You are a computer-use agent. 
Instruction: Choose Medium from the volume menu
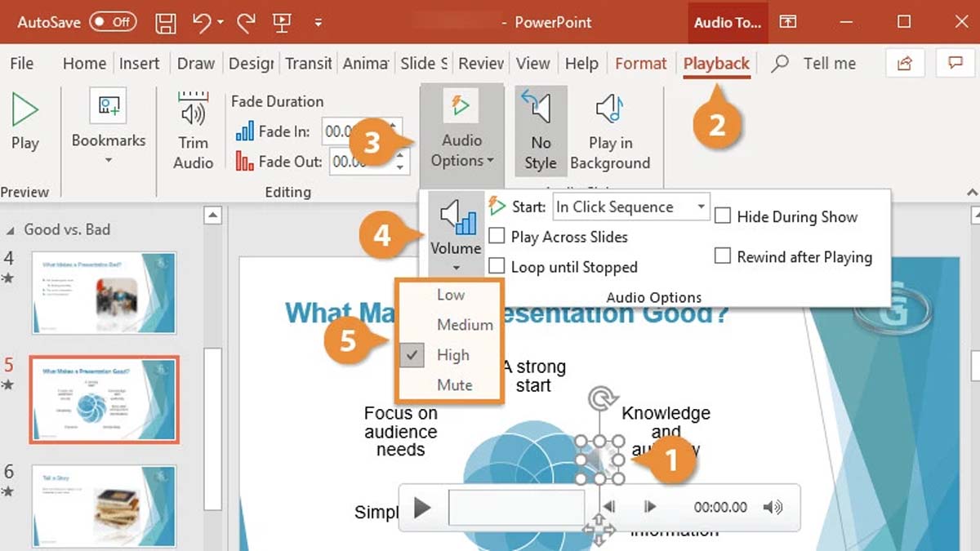(464, 325)
